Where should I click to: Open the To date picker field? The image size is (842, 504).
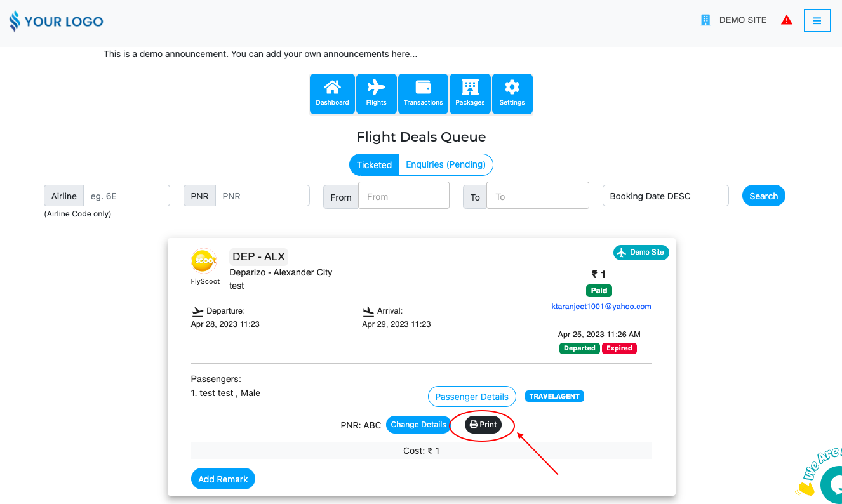click(537, 196)
